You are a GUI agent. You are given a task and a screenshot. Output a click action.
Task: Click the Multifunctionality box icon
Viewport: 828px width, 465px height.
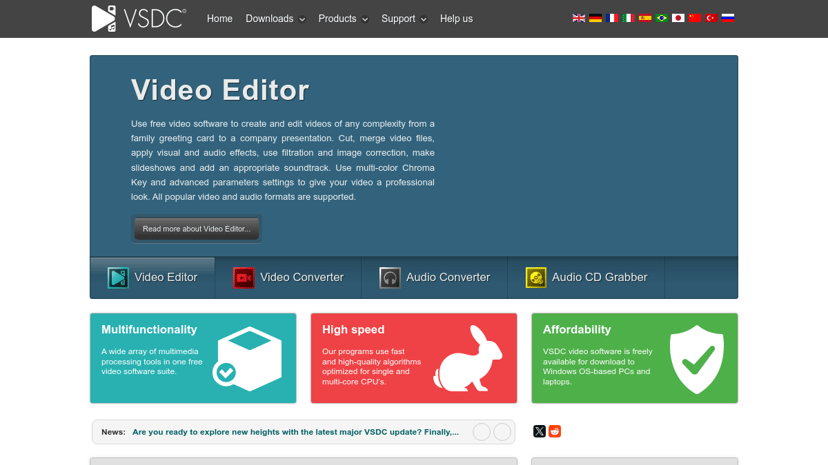(x=247, y=359)
